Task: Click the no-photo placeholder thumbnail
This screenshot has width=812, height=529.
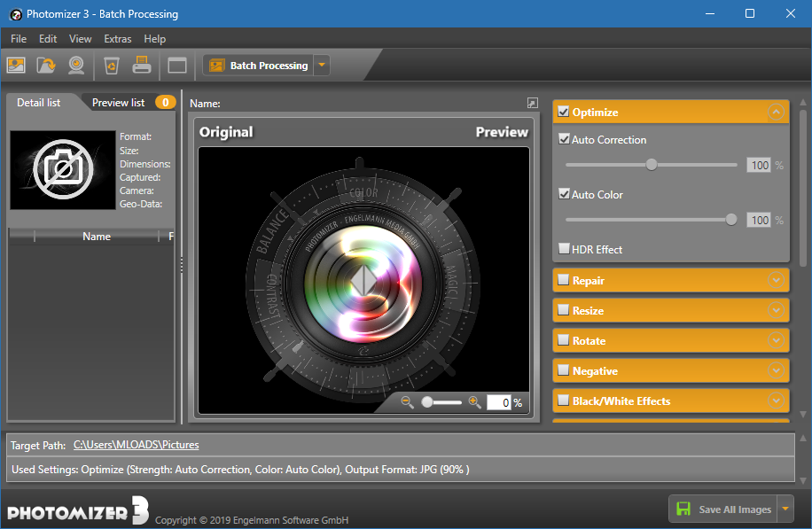Action: coord(63,170)
